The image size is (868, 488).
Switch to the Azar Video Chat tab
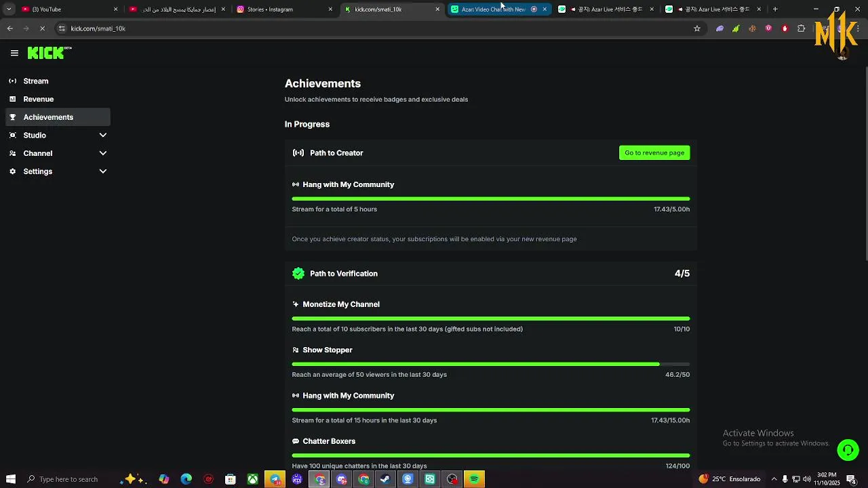point(498,9)
